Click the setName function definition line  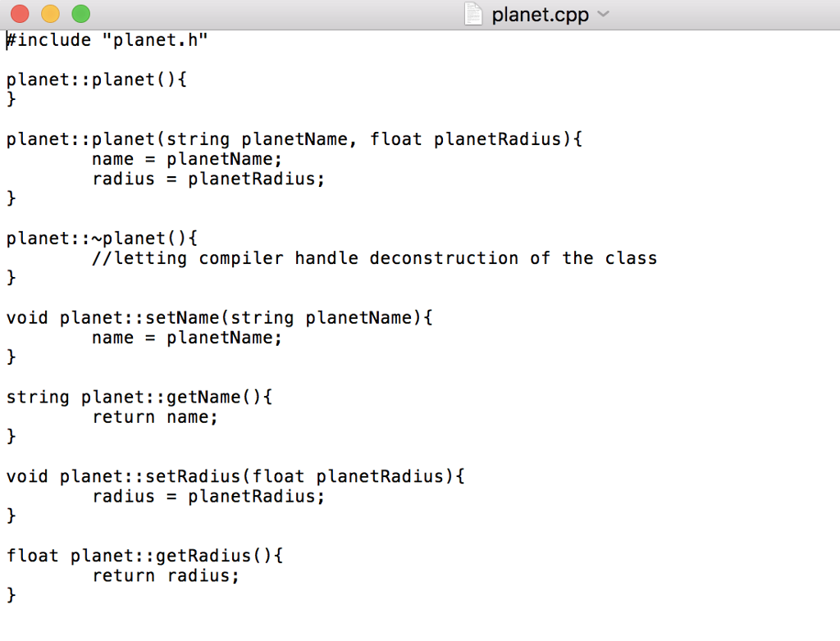click(x=219, y=317)
